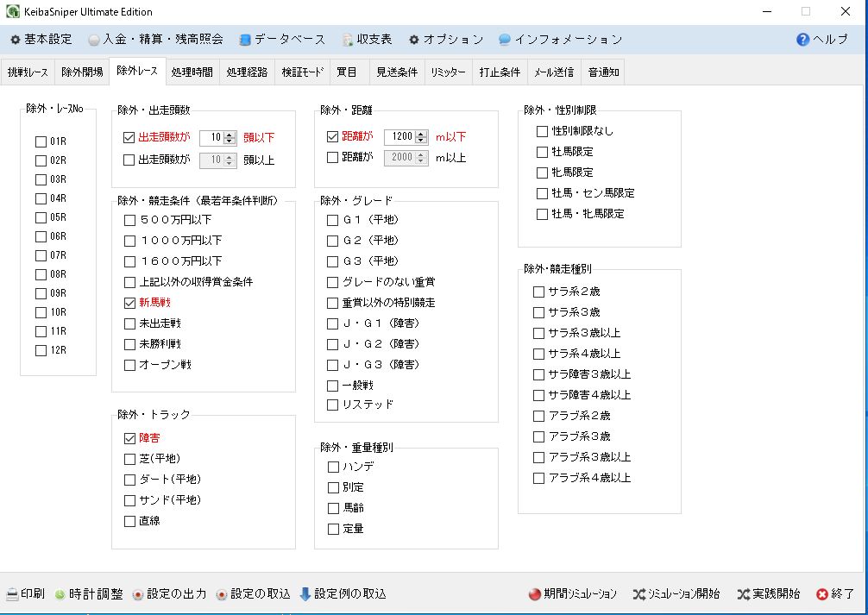This screenshot has width=868, height=615.
Task: Uncheck the 新馬戦 checkbox
Action: 129,303
